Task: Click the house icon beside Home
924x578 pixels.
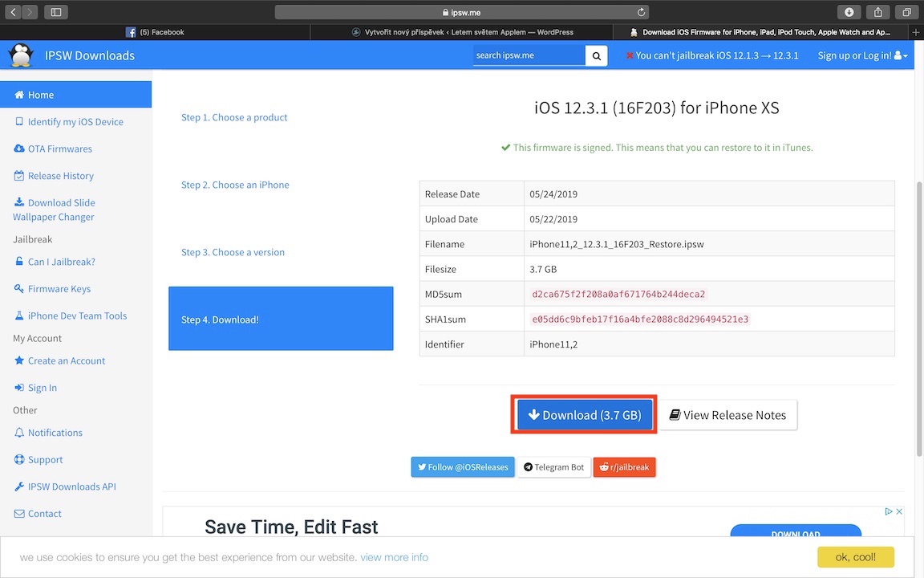Action: tap(19, 95)
